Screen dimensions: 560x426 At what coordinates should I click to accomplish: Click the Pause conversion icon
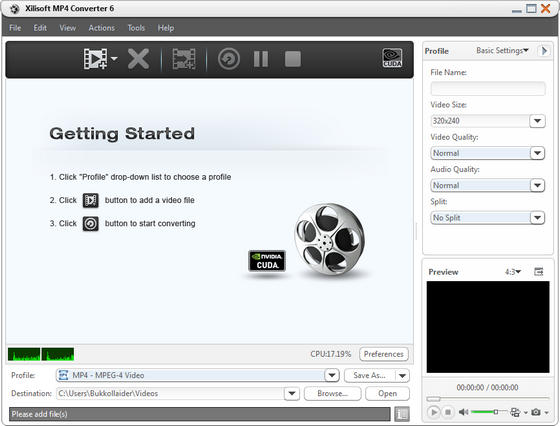pyautogui.click(x=261, y=59)
